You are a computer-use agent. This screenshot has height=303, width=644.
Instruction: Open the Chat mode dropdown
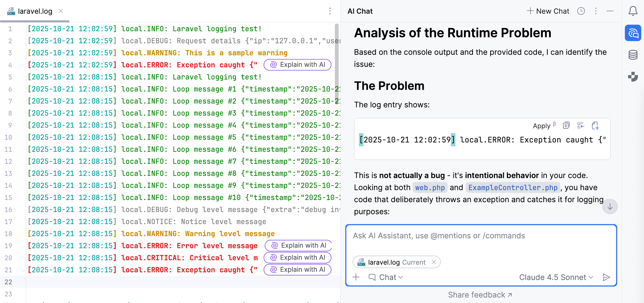[x=386, y=277]
